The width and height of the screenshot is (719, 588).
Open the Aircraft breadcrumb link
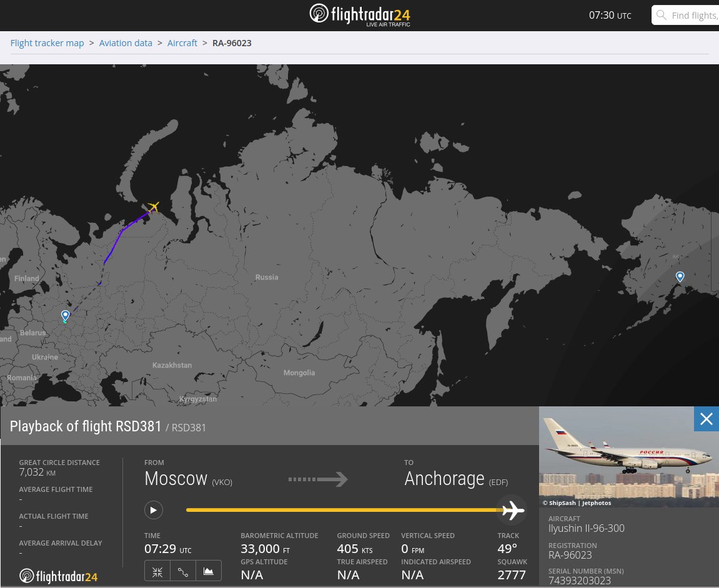tap(182, 43)
